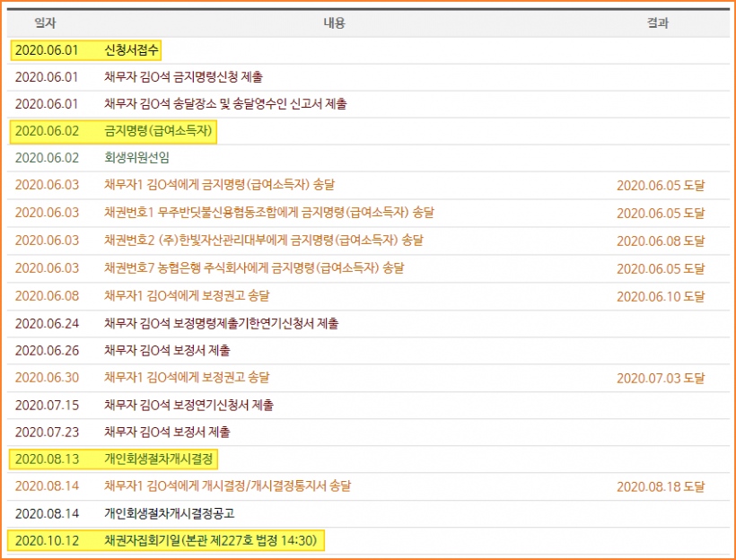Select the 금지명령(급여소득자) entry dated 2020.06.02
Screen dimensions: 736x560
click(159, 130)
